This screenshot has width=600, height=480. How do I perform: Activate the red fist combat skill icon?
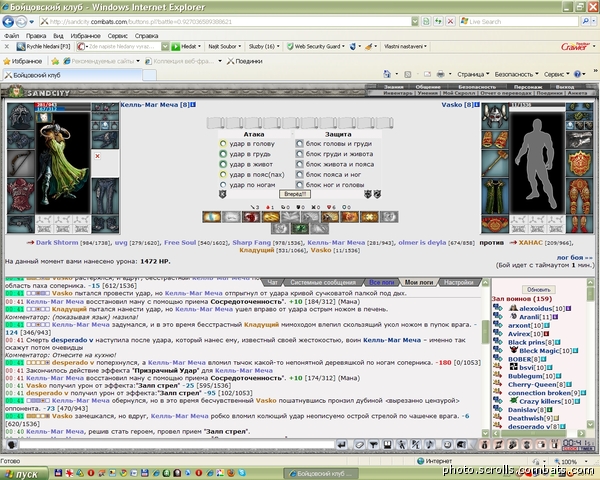tap(251, 217)
